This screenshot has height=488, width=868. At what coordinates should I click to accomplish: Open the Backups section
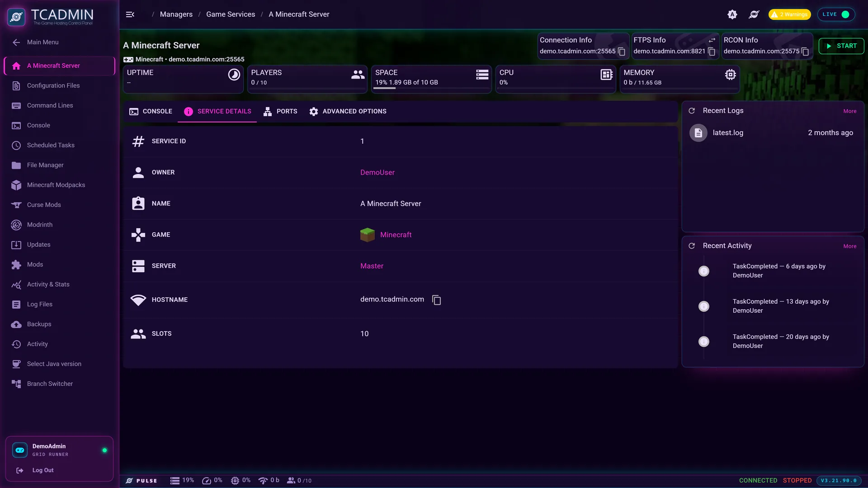click(59, 324)
